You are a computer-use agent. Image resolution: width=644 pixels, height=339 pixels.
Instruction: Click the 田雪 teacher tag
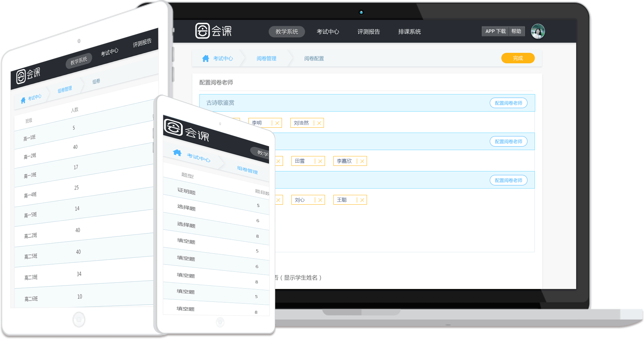tap(308, 161)
